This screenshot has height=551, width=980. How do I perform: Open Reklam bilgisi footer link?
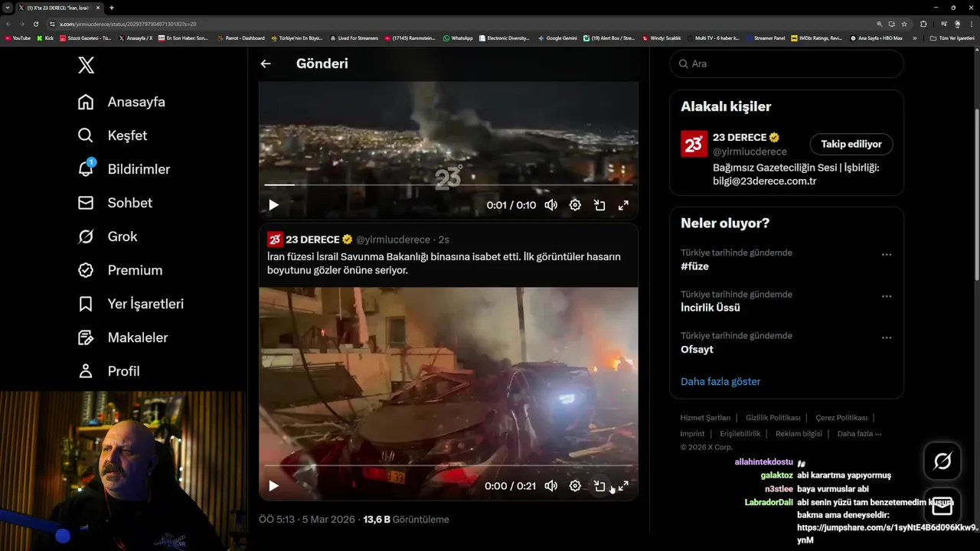[x=799, y=433]
